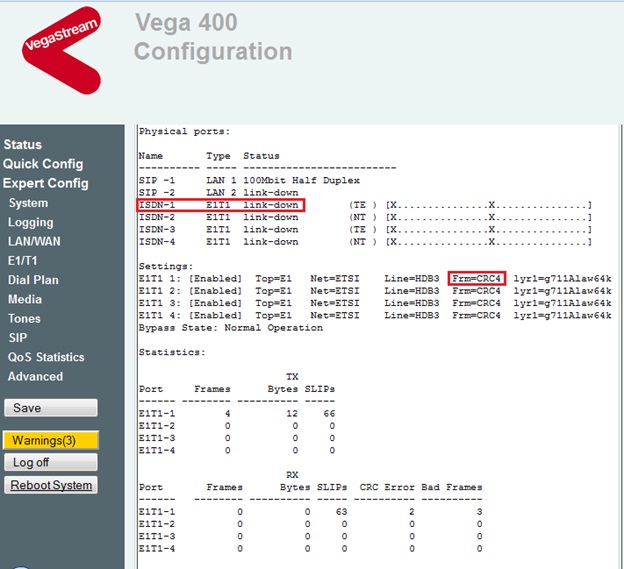Select the 'SIP -2' link-down row
Screen dimensions: 624x569
(x=218, y=193)
